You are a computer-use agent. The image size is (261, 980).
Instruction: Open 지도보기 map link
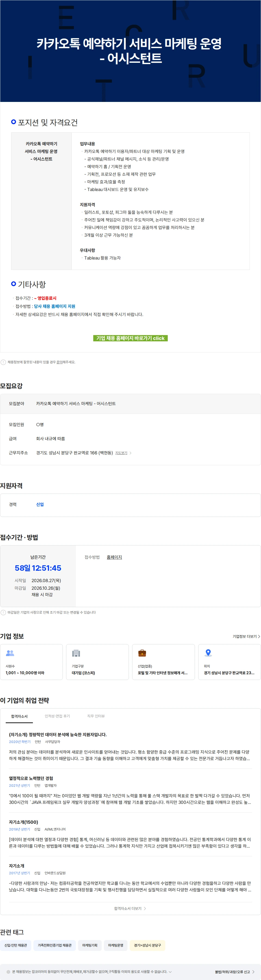click(x=121, y=453)
